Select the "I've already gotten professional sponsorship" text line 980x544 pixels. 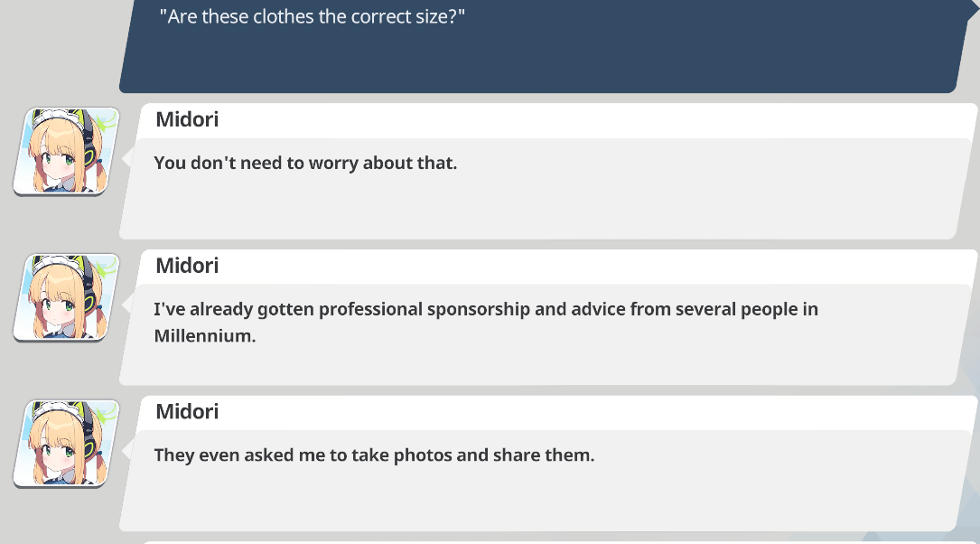click(486, 309)
